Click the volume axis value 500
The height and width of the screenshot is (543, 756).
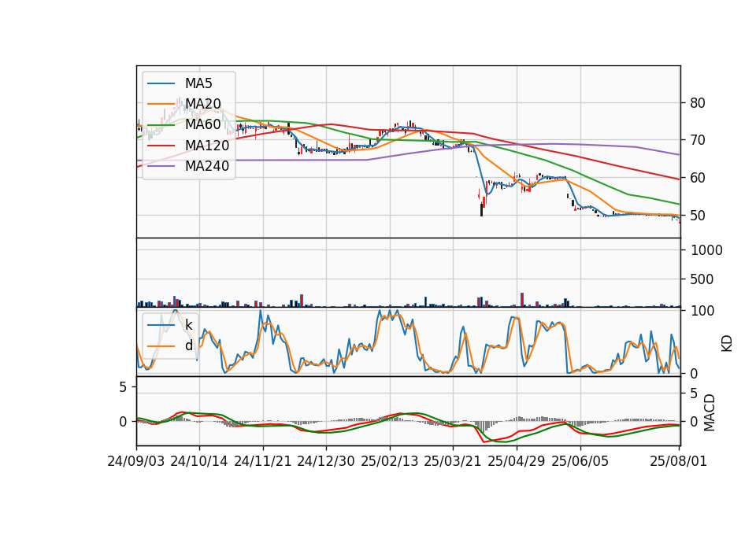click(x=702, y=279)
